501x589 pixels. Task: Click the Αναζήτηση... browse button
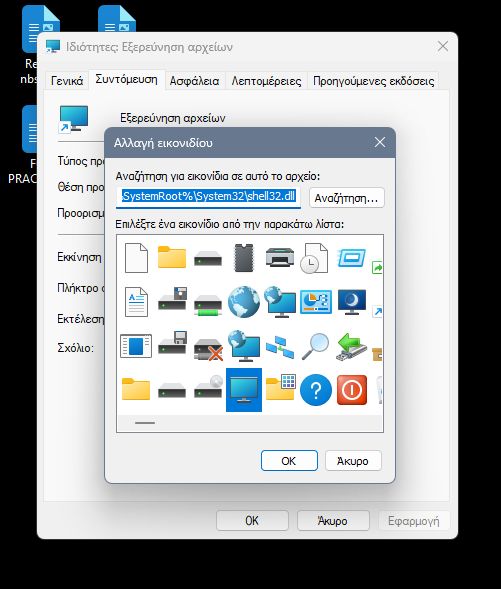click(347, 198)
